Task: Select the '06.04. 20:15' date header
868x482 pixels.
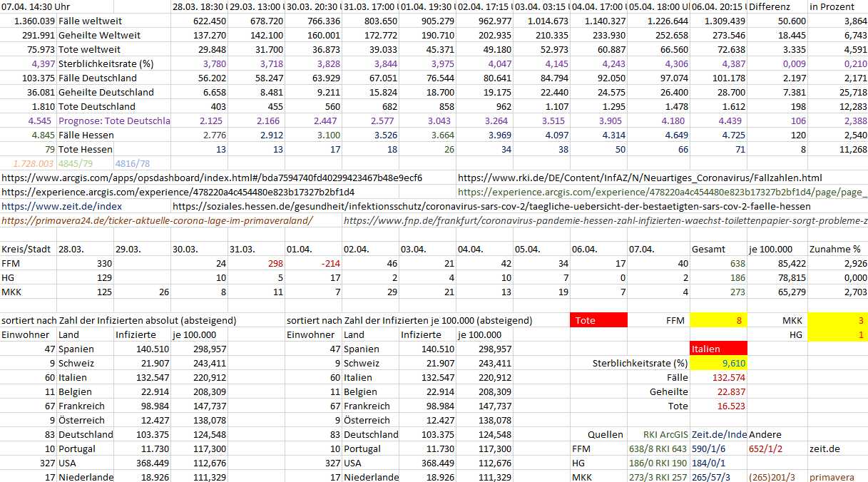Action: click(x=719, y=6)
